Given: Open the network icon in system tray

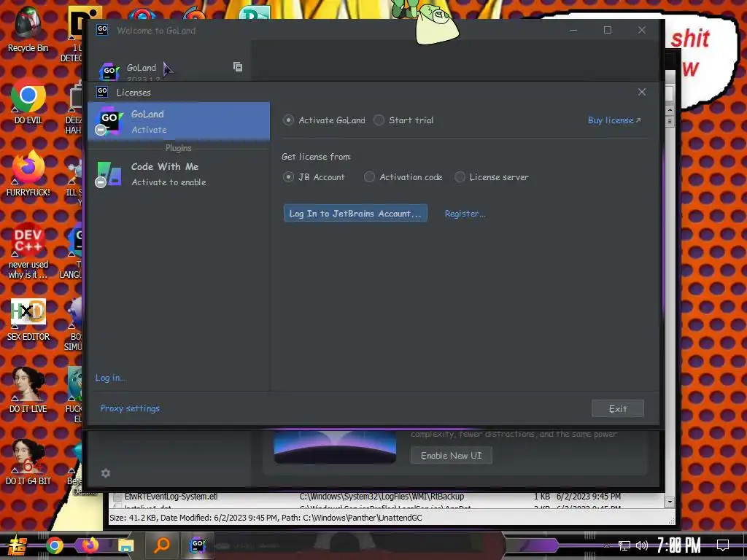Looking at the screenshot, I should [x=624, y=545].
